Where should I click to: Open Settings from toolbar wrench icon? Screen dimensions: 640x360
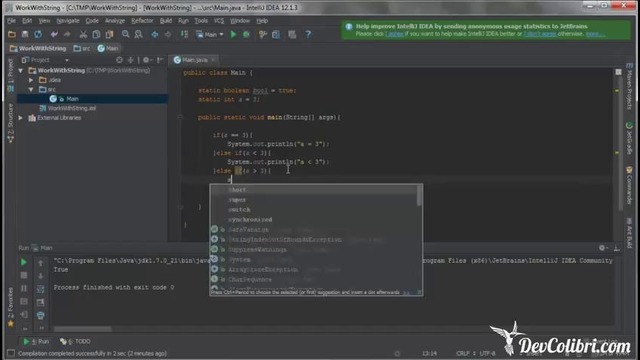tap(263, 35)
